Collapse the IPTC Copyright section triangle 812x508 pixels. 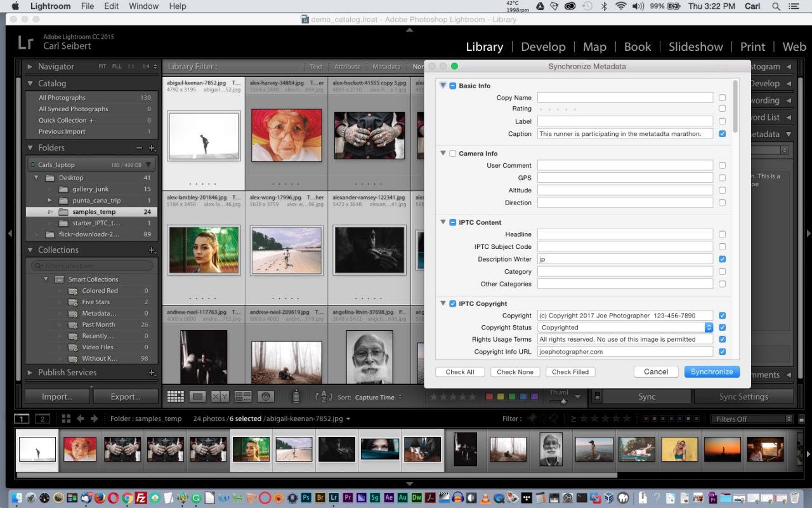pos(442,304)
